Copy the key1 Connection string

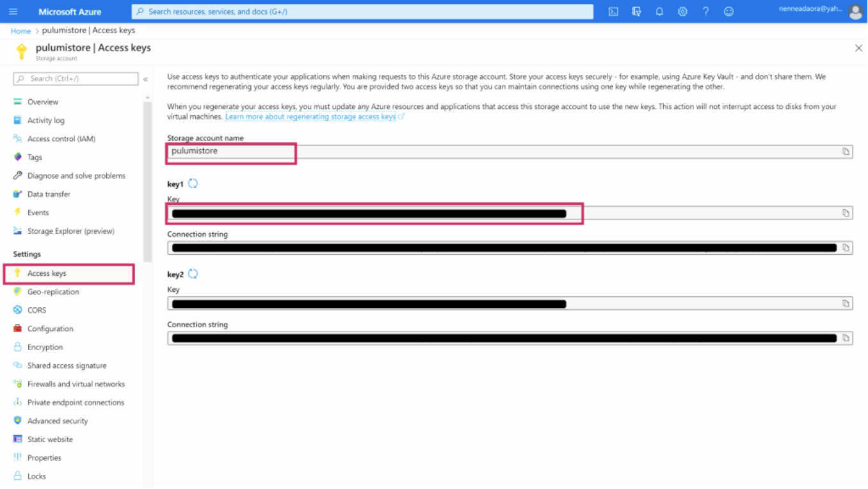tap(846, 248)
